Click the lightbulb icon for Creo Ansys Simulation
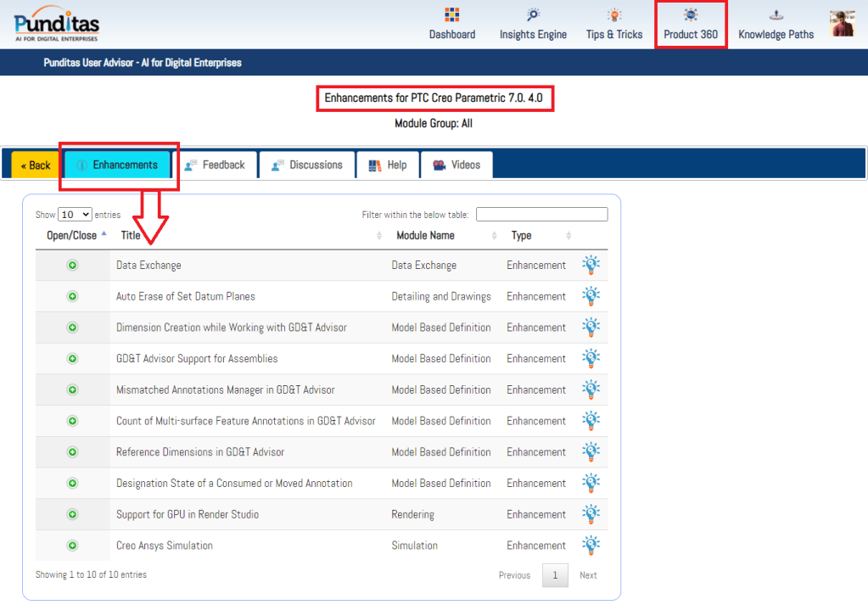 pos(591,546)
